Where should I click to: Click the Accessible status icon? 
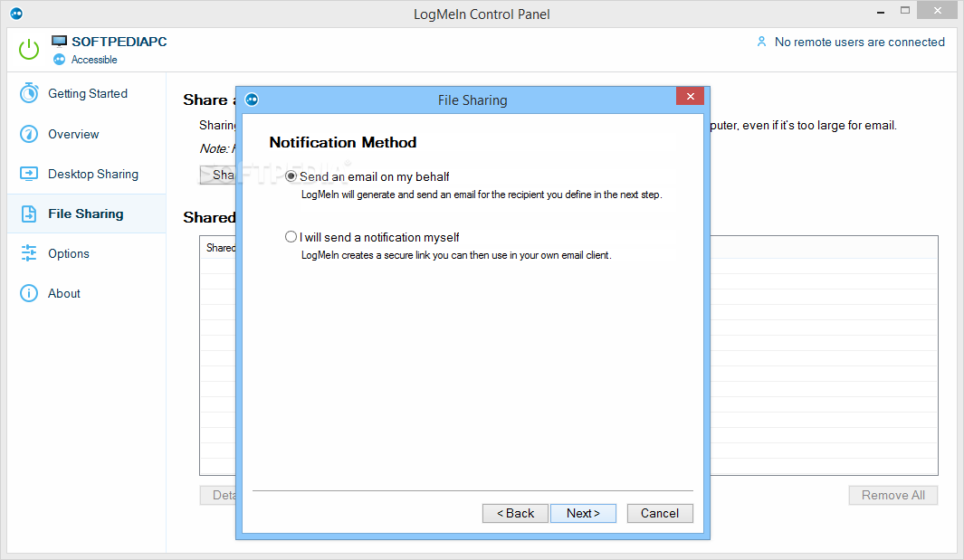59,60
